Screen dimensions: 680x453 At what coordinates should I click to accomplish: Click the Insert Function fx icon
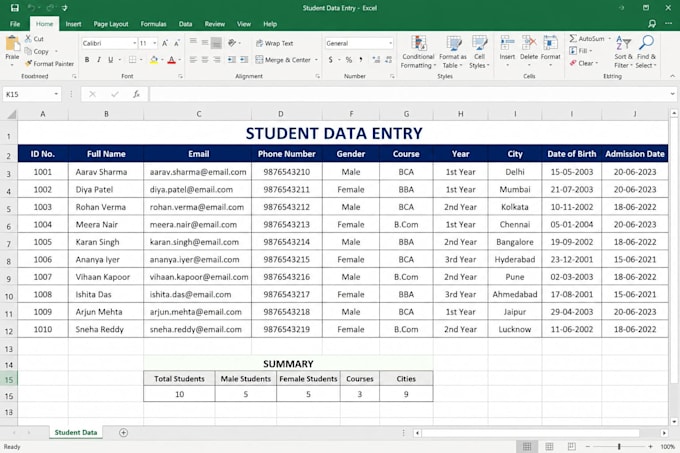click(136, 94)
